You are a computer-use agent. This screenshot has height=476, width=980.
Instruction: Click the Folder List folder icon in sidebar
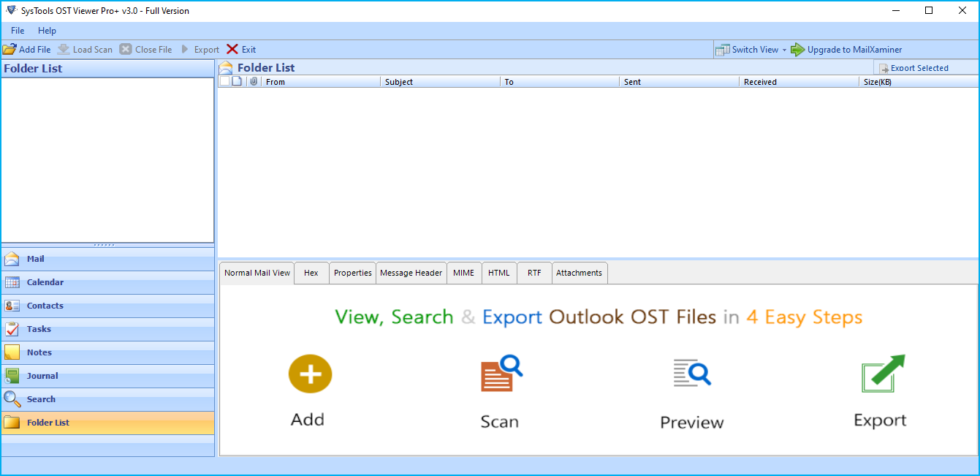point(12,423)
